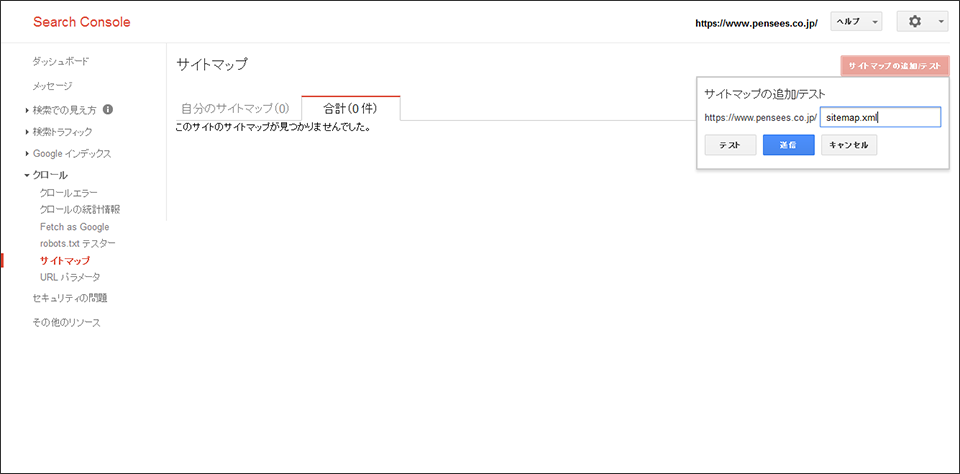The height and width of the screenshot is (474, 960).
Task: Go to メッセージ in the sidebar
Action: (52, 86)
